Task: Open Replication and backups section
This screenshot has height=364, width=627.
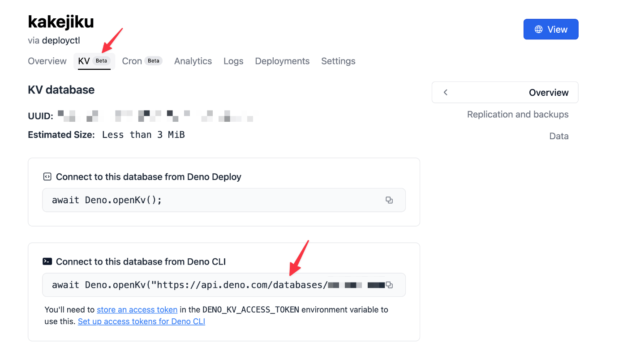Action: click(x=518, y=114)
